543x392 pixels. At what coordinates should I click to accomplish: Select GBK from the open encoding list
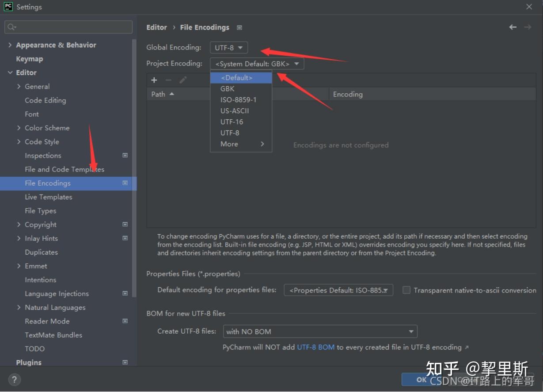(x=227, y=88)
